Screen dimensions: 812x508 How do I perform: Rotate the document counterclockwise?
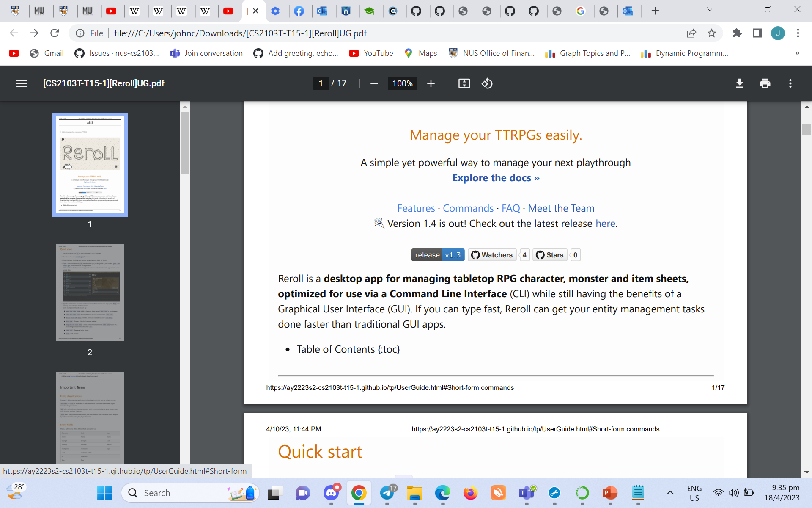pos(487,83)
